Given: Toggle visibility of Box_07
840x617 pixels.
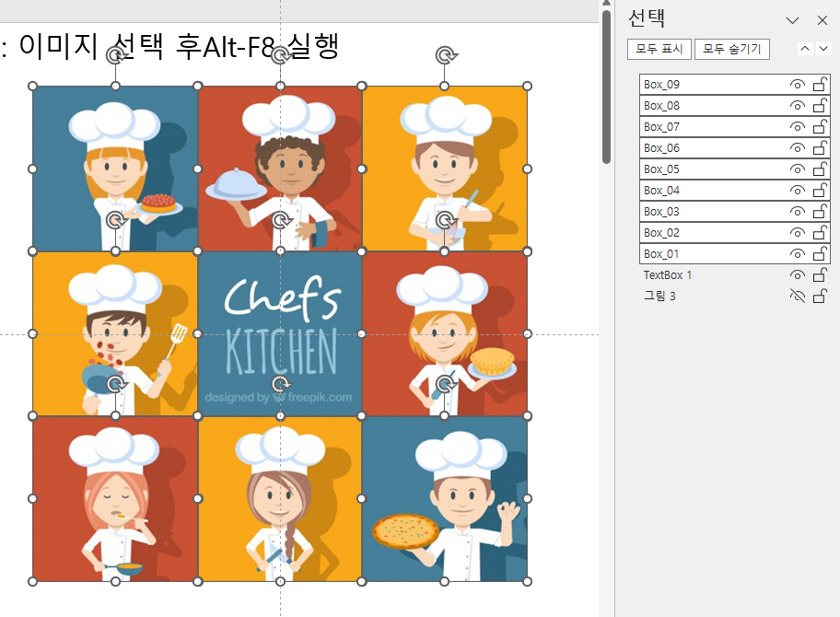Looking at the screenshot, I should point(797,127).
